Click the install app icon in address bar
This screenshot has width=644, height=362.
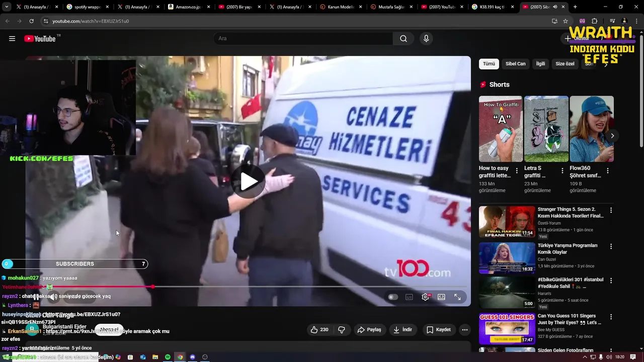pos(554,21)
